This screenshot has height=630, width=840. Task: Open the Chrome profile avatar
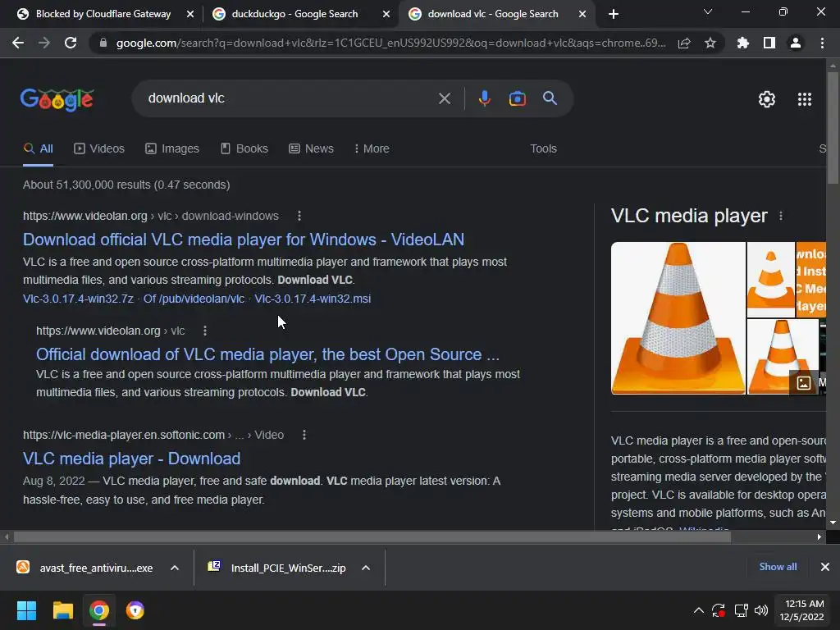pos(796,43)
